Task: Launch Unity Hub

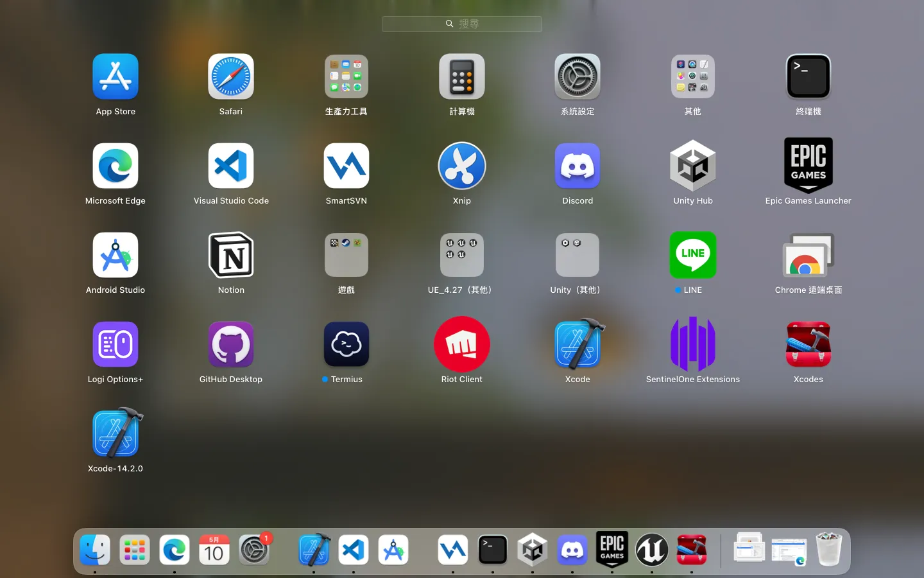Action: pyautogui.click(x=693, y=166)
